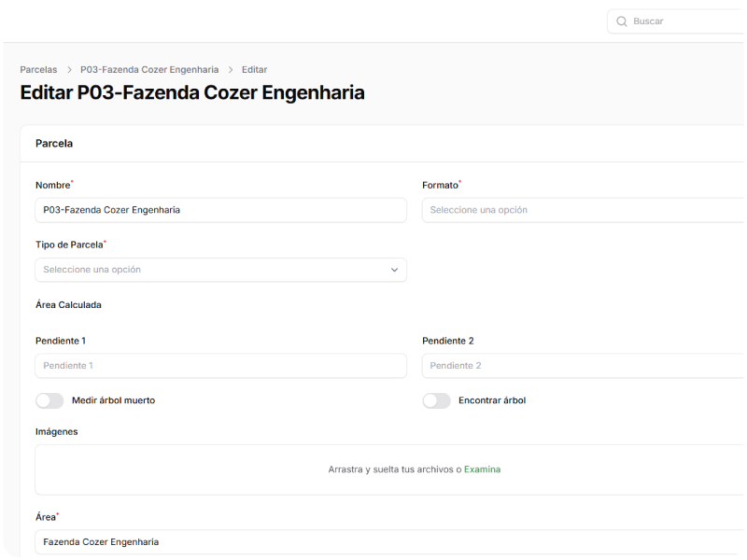Go to the Parcelas breadcrumb

coord(38,70)
